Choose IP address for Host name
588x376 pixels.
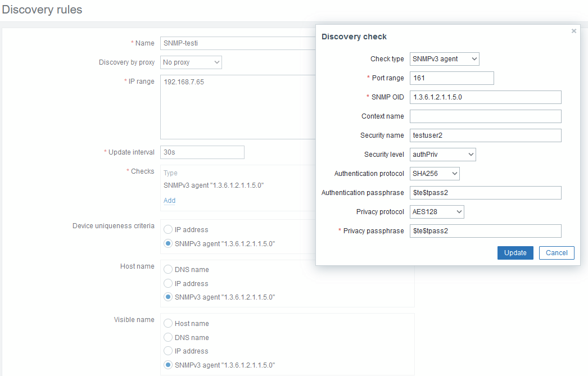pos(168,284)
